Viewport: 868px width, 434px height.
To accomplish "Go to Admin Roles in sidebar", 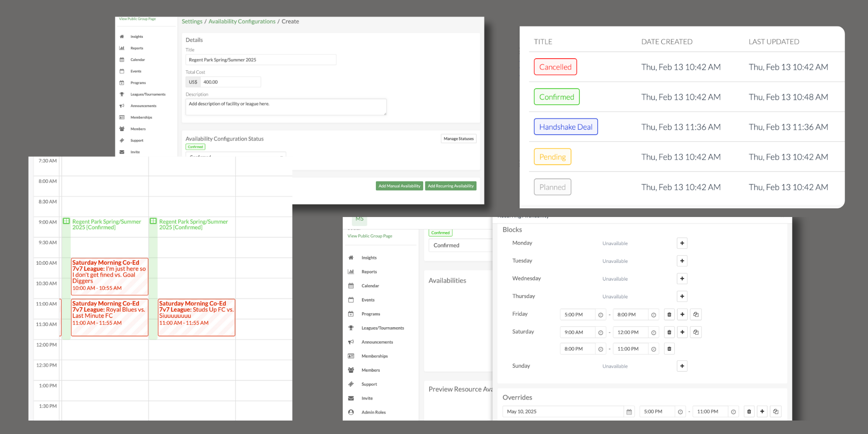I will 373,412.
